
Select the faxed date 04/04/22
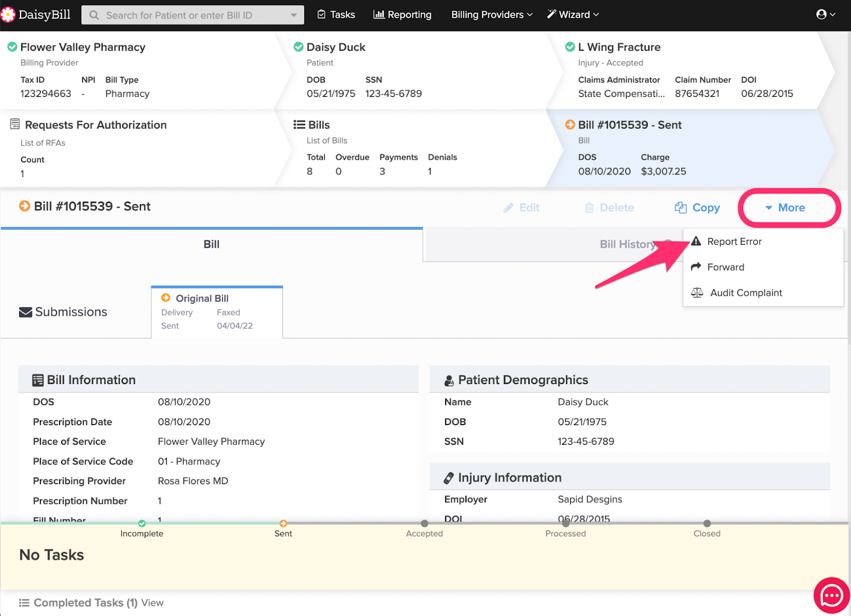click(235, 326)
